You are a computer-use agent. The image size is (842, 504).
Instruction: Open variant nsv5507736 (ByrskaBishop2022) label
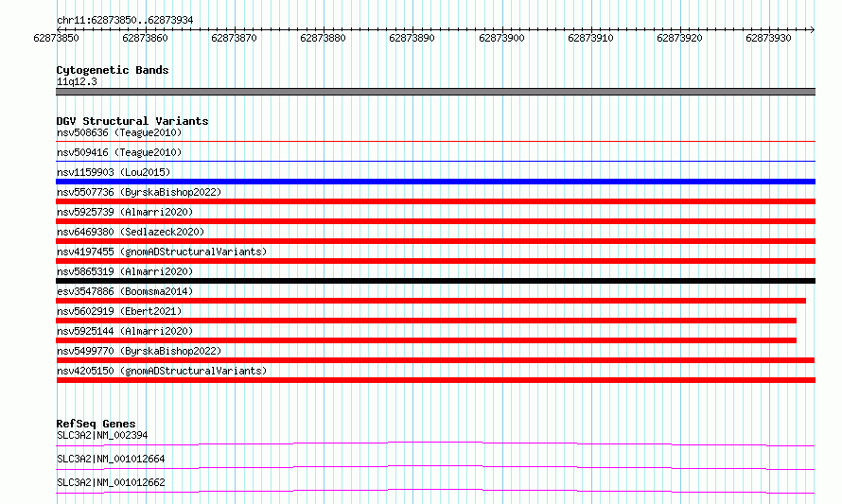pos(139,192)
